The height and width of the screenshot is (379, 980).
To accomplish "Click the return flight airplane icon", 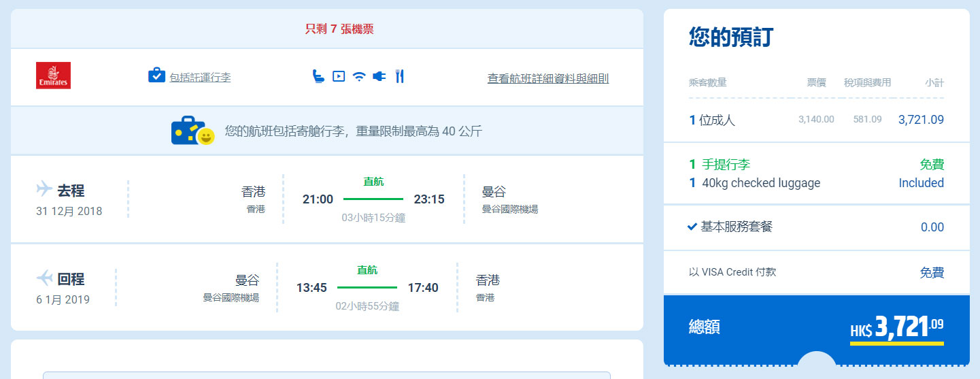I will (x=44, y=278).
